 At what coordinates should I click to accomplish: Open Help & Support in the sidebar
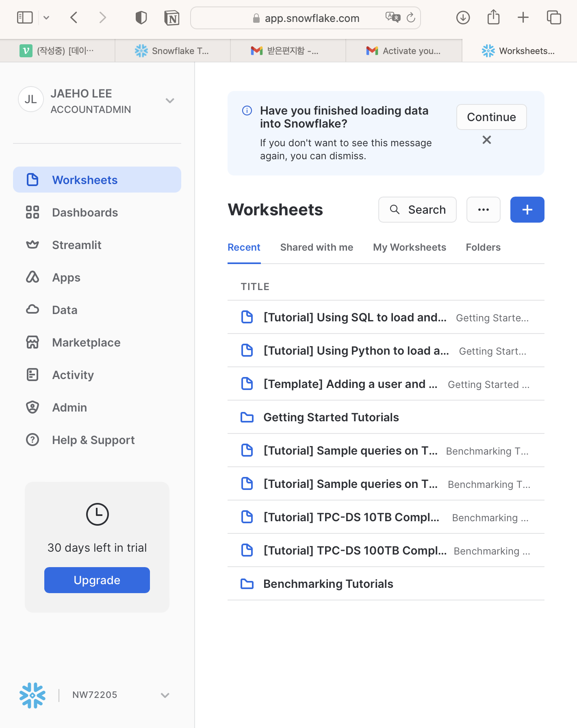(97, 440)
